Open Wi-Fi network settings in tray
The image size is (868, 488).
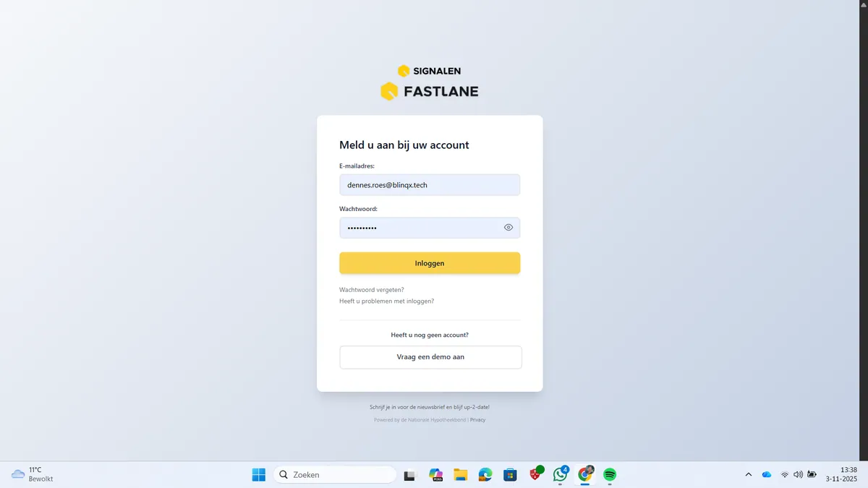click(784, 475)
